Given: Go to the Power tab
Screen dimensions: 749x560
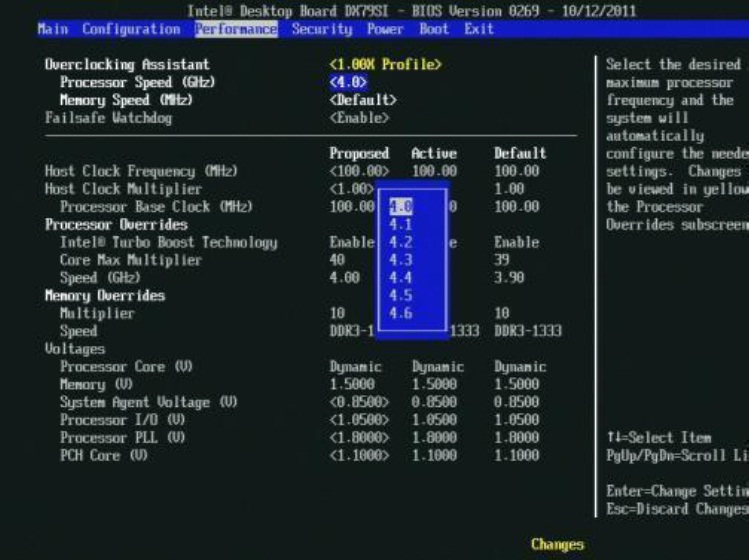Looking at the screenshot, I should point(385,29).
